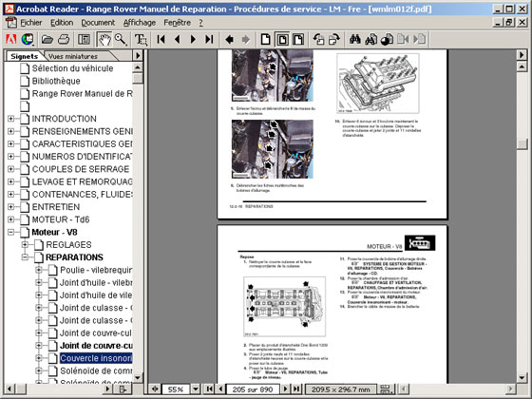Screen dimensions: 532x399
Task: Click the Search binoculars-document icon
Action: click(370, 39)
